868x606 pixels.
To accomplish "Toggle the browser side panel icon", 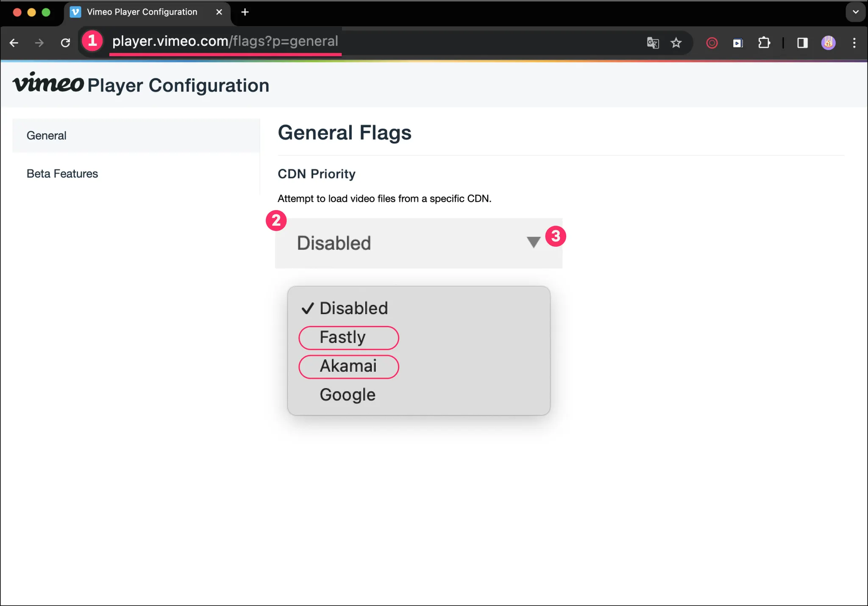I will pos(802,43).
